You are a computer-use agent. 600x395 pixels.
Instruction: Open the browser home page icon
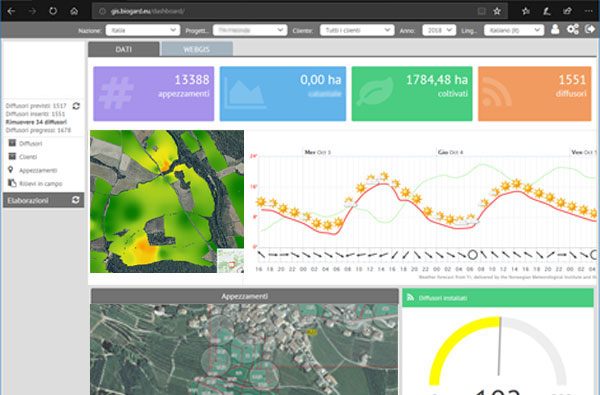(74, 11)
